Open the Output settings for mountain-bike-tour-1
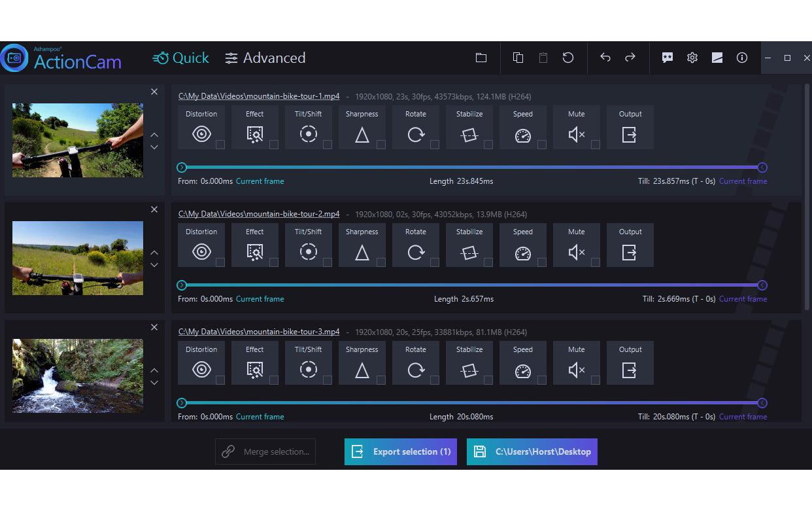 (630, 134)
